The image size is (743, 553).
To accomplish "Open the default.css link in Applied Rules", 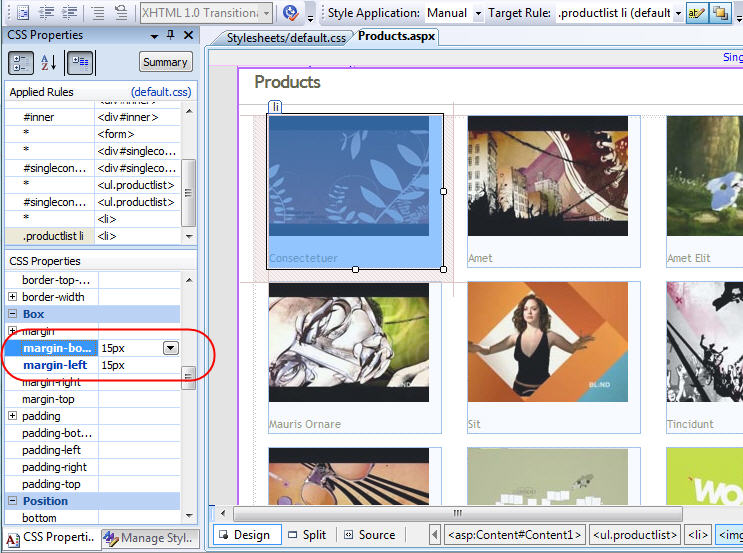I will pos(161,92).
